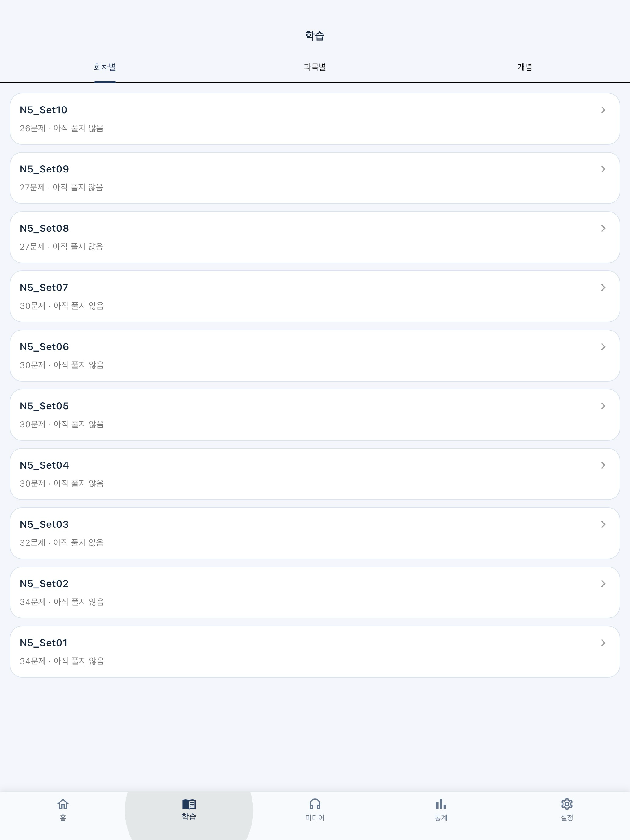Open N5_Set08 via its arrow
630x840 pixels.
click(603, 229)
